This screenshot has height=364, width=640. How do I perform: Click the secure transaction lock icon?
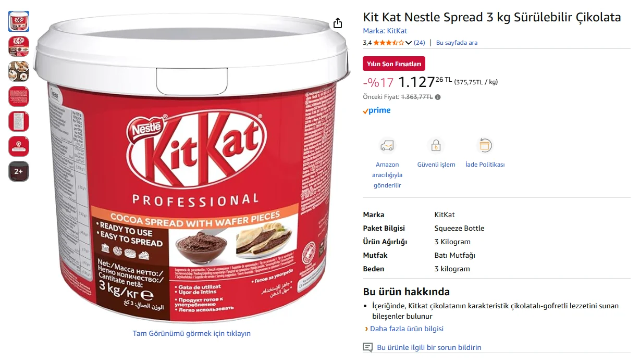click(436, 145)
